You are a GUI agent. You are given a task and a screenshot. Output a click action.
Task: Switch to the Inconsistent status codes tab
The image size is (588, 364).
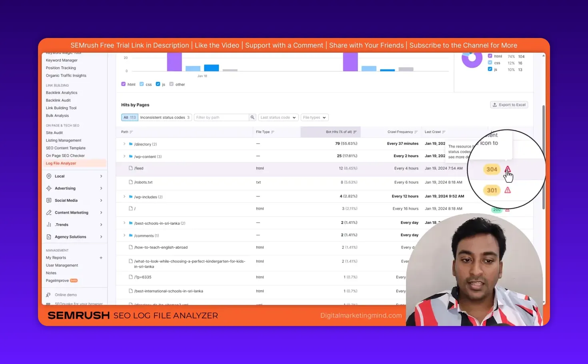[165, 117]
